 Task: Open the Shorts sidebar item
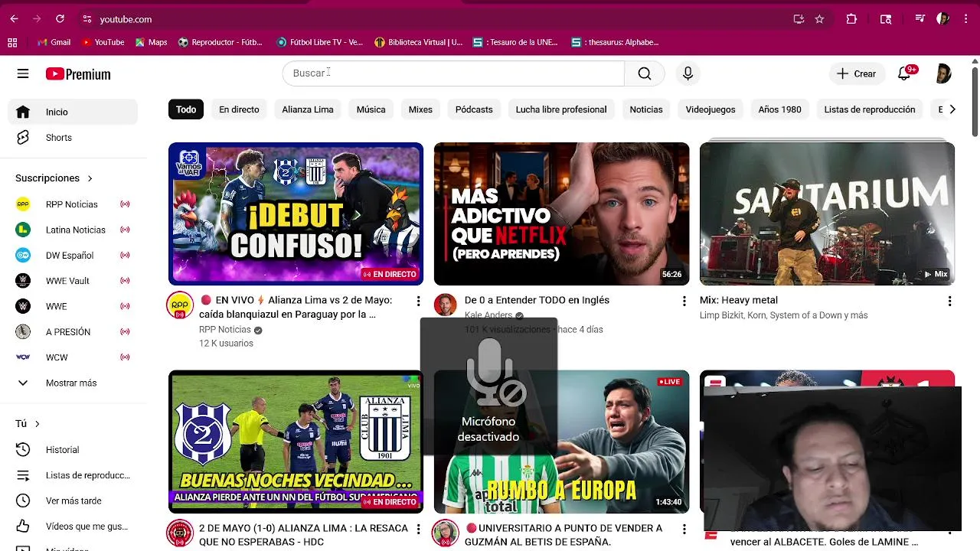tap(73, 138)
